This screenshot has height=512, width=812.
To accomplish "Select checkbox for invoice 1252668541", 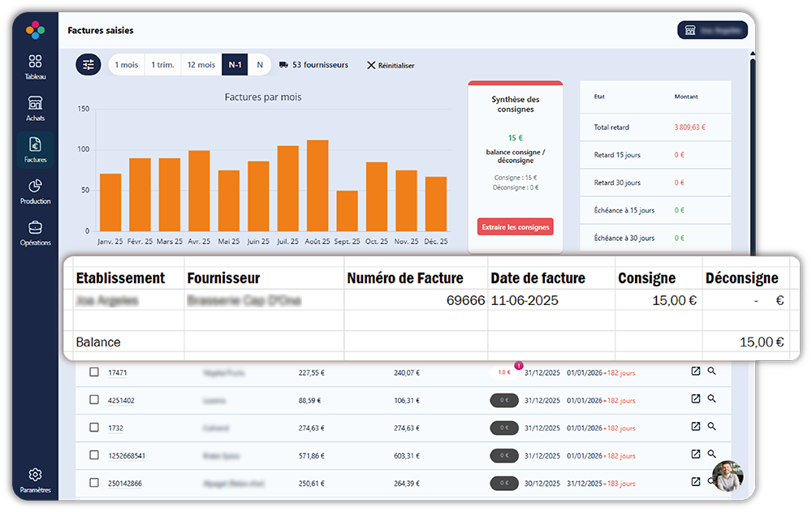I will click(x=93, y=455).
